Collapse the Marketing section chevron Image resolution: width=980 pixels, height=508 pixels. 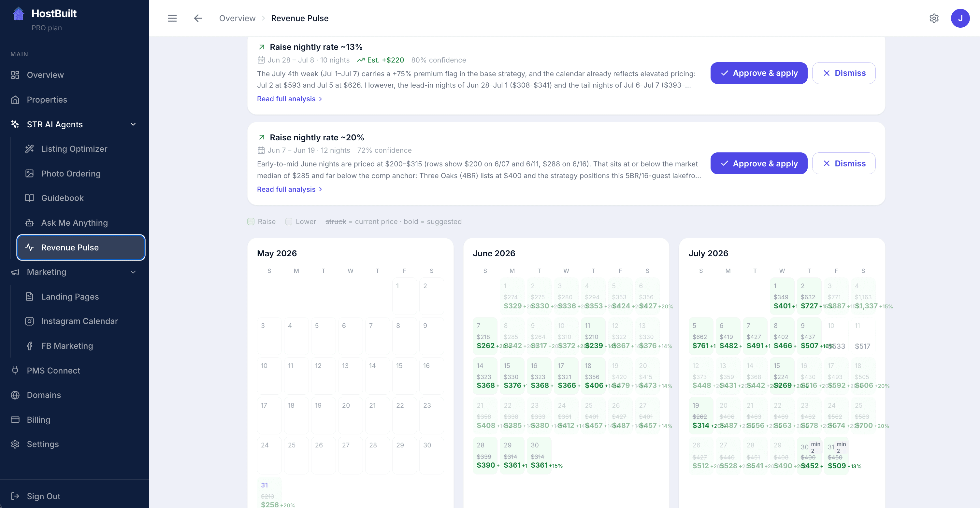click(133, 272)
